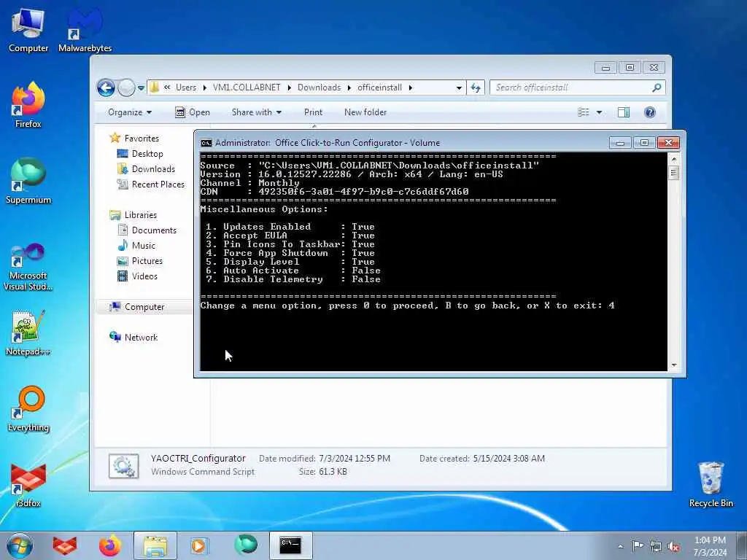Click the Explorer forward navigation button
The image size is (747, 560).
pos(125,87)
